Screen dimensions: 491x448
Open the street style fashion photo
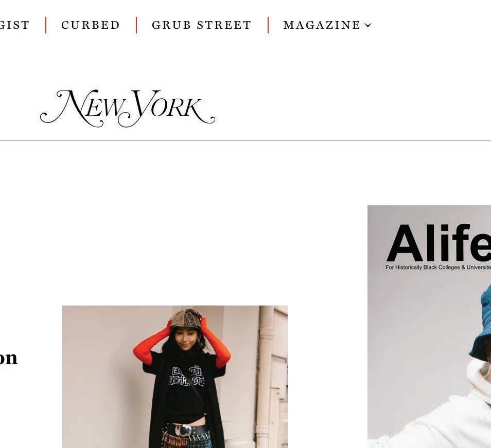[174, 377]
